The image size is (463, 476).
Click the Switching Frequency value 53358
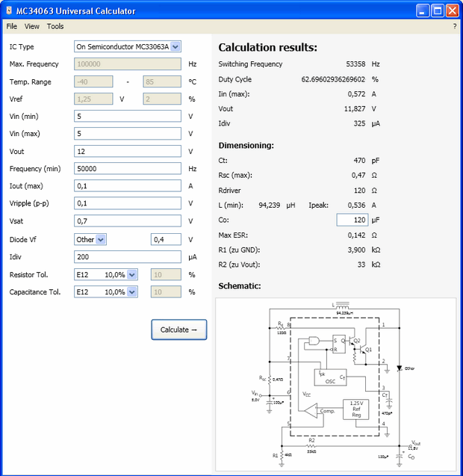coord(355,64)
